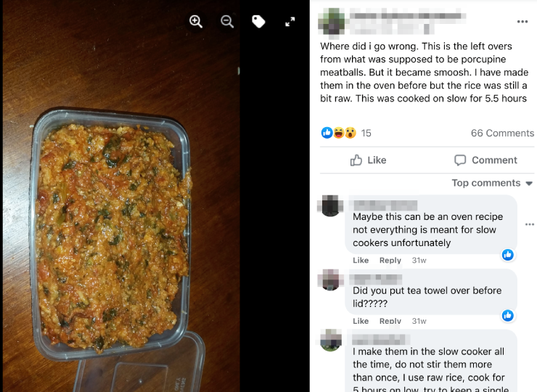Click the reaction emojis summary
The width and height of the screenshot is (537, 392).
coord(339,133)
